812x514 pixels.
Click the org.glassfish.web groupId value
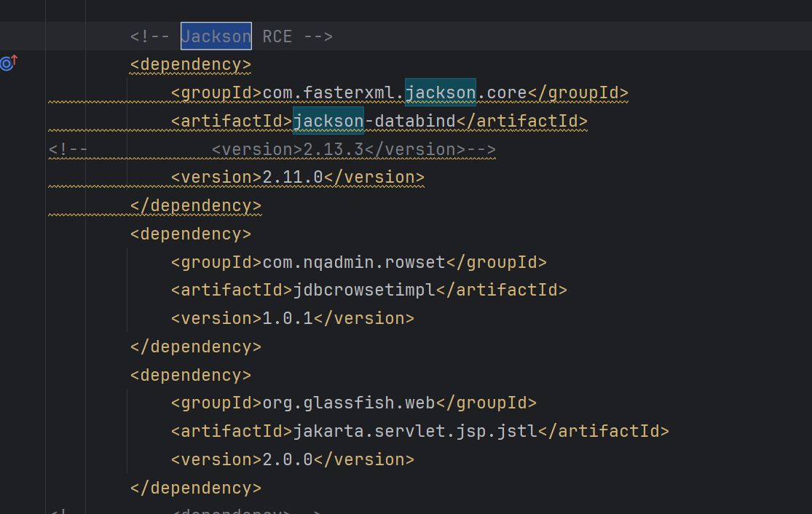[x=348, y=403]
